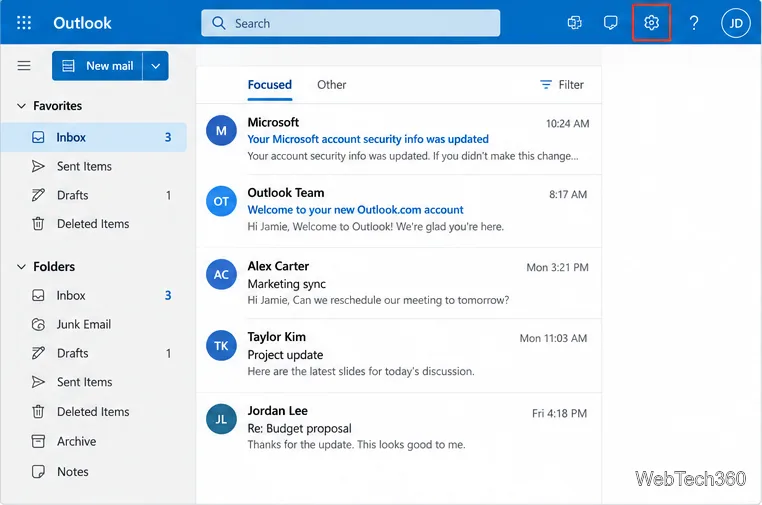The image size is (762, 505).
Task: Click sender name 'Alex Carter'
Action: click(x=278, y=266)
